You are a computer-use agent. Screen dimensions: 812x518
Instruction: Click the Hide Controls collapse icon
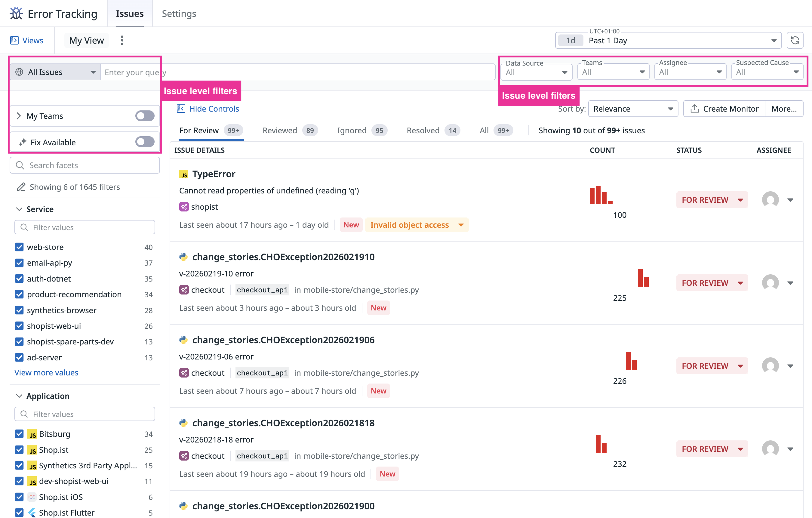pyautogui.click(x=181, y=109)
